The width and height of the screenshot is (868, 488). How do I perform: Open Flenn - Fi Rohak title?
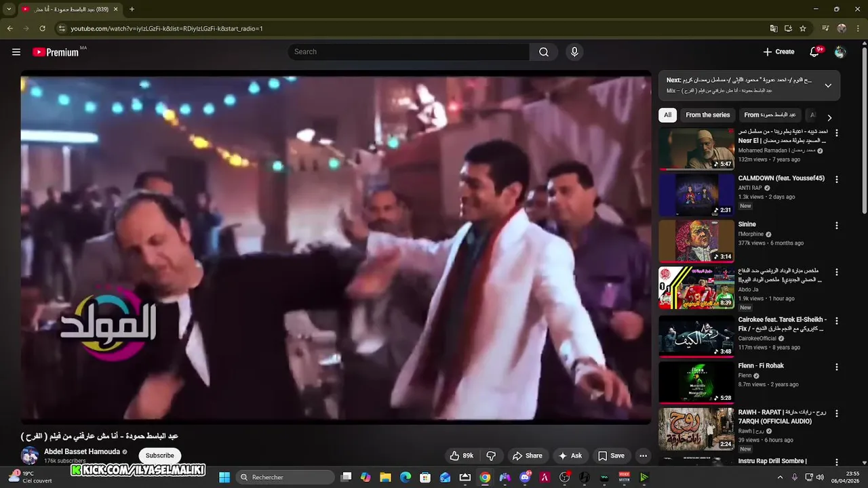click(x=761, y=366)
